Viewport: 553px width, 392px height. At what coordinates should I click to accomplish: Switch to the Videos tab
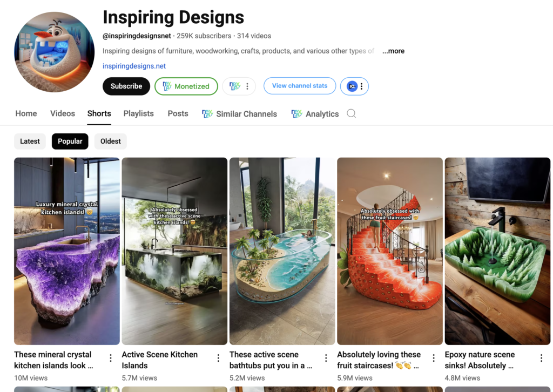[x=63, y=113]
